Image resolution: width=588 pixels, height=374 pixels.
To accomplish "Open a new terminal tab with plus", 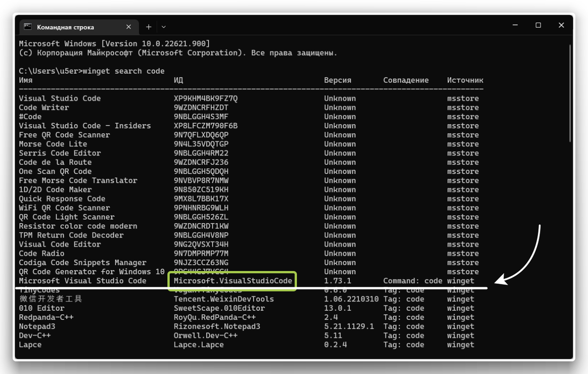I will [148, 27].
